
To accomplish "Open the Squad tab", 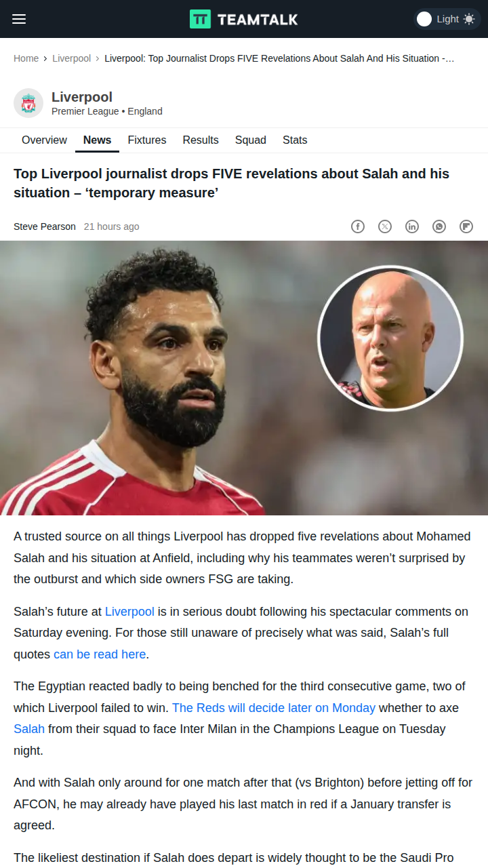I will pos(251,140).
